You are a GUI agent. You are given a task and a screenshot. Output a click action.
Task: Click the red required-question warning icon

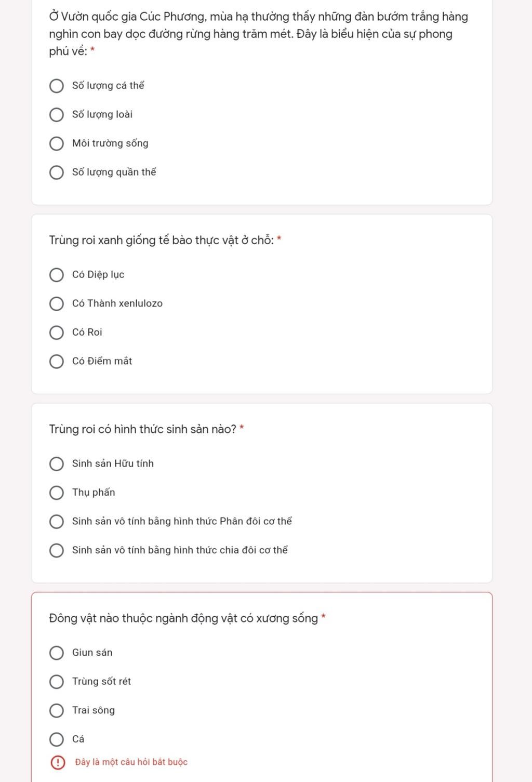[x=58, y=762]
